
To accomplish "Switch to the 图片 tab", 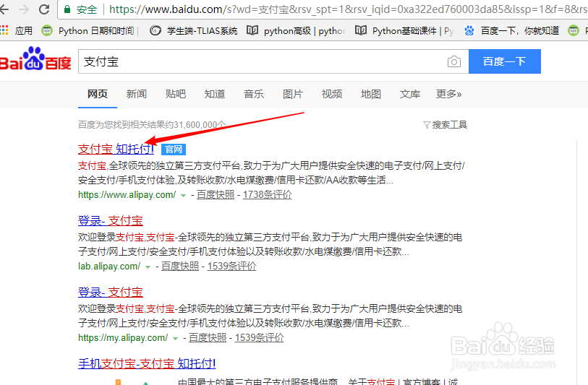I will [x=293, y=94].
